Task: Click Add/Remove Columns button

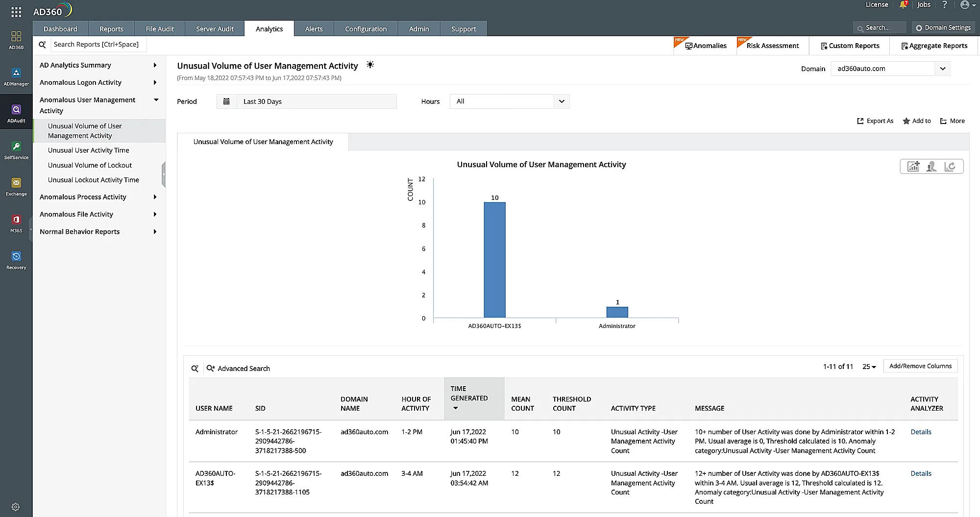Action: click(x=920, y=366)
